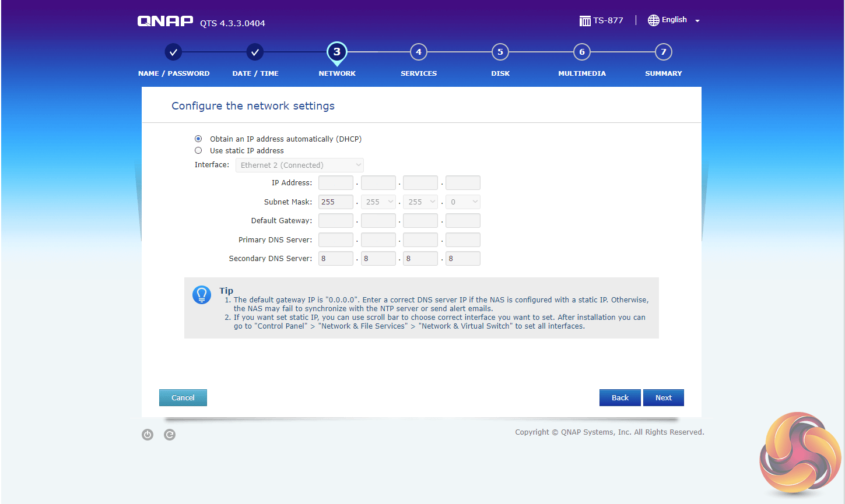Click the fourth Secondary DNS Server field

point(463,259)
